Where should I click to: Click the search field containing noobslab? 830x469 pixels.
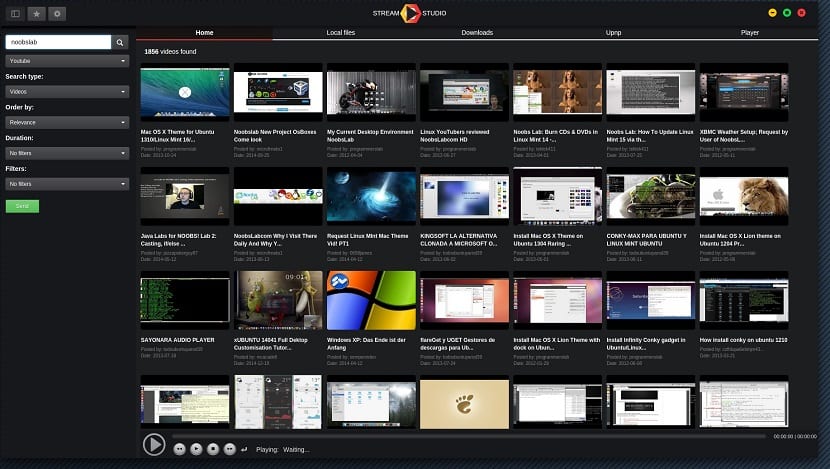[x=58, y=42]
